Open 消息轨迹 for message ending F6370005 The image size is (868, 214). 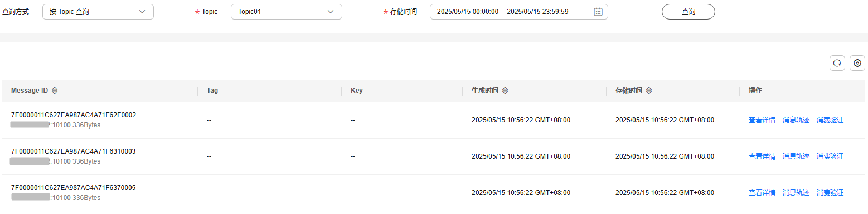[x=796, y=193]
